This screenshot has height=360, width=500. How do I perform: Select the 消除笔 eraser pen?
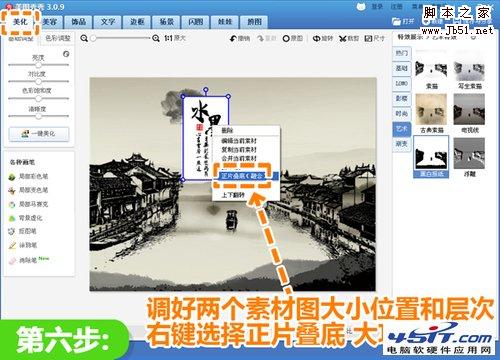(23, 260)
